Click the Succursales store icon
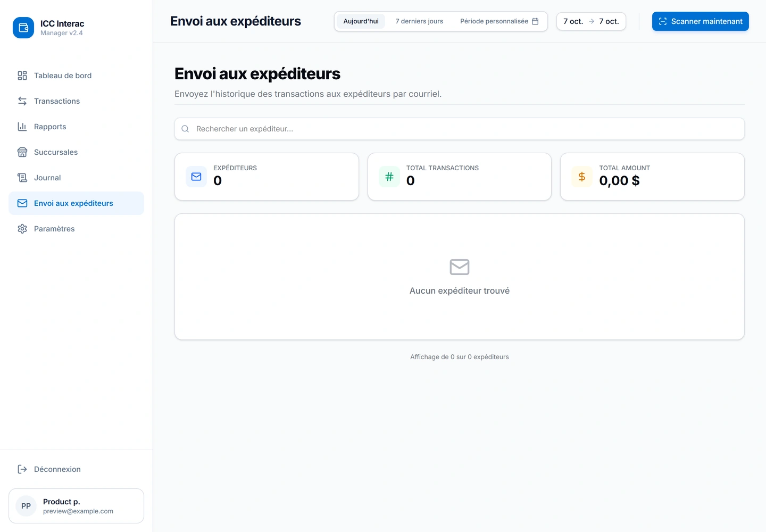Viewport: 766px width, 532px height. click(22, 152)
